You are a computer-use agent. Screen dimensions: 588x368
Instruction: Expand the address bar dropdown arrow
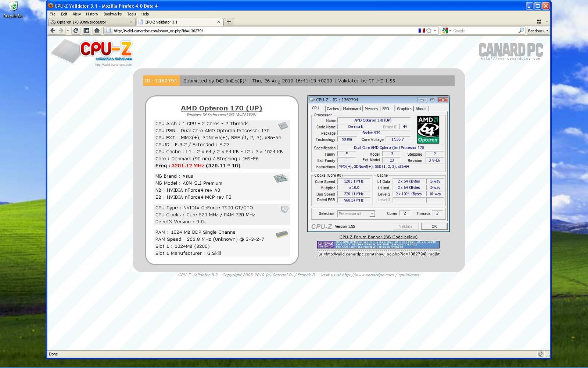pyautogui.click(x=435, y=31)
